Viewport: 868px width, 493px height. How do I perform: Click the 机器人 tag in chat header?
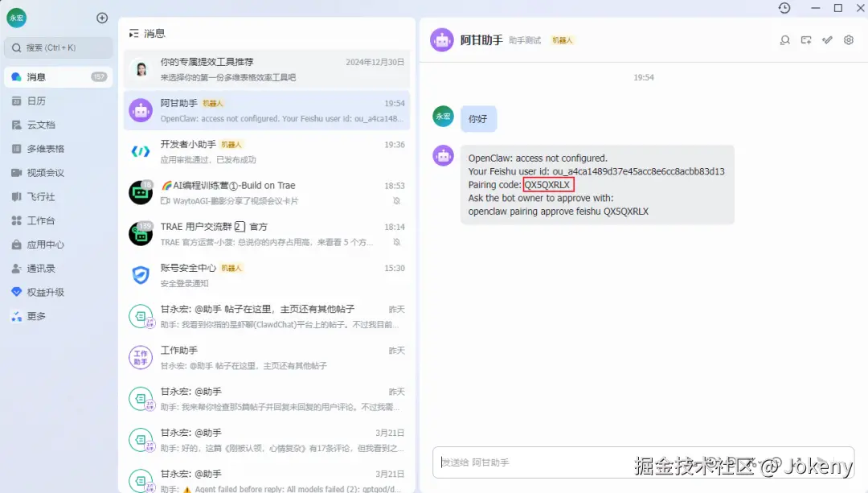pyautogui.click(x=563, y=40)
